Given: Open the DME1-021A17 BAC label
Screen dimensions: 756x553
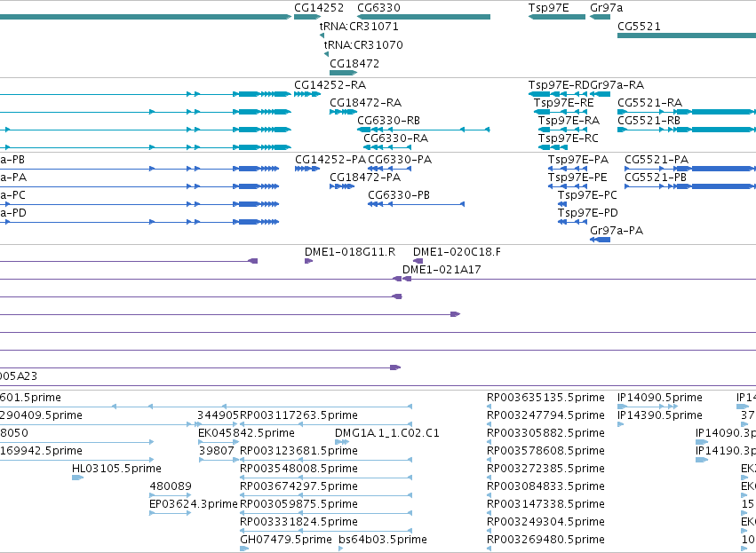Looking at the screenshot, I should [442, 270].
